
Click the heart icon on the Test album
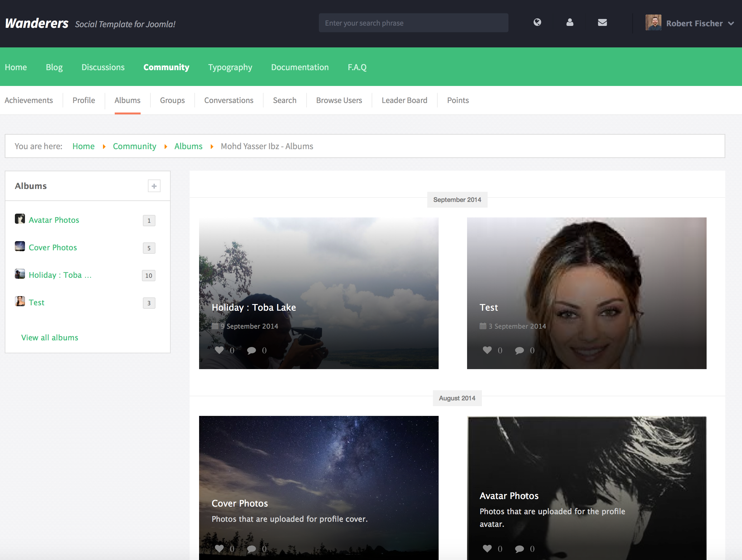487,350
